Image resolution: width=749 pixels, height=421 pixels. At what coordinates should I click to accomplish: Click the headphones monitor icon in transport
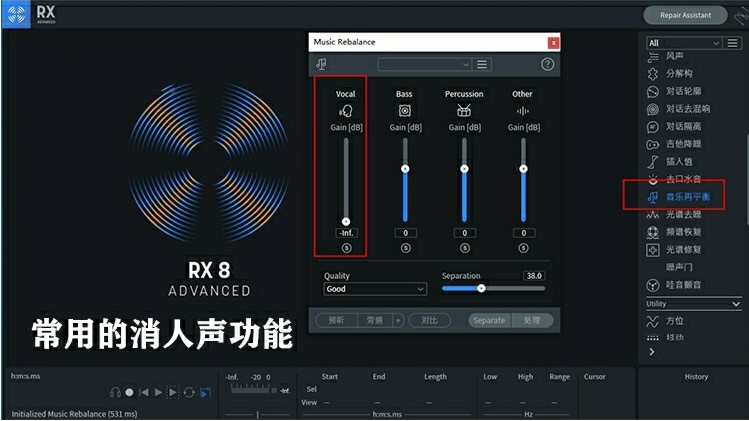(x=115, y=393)
